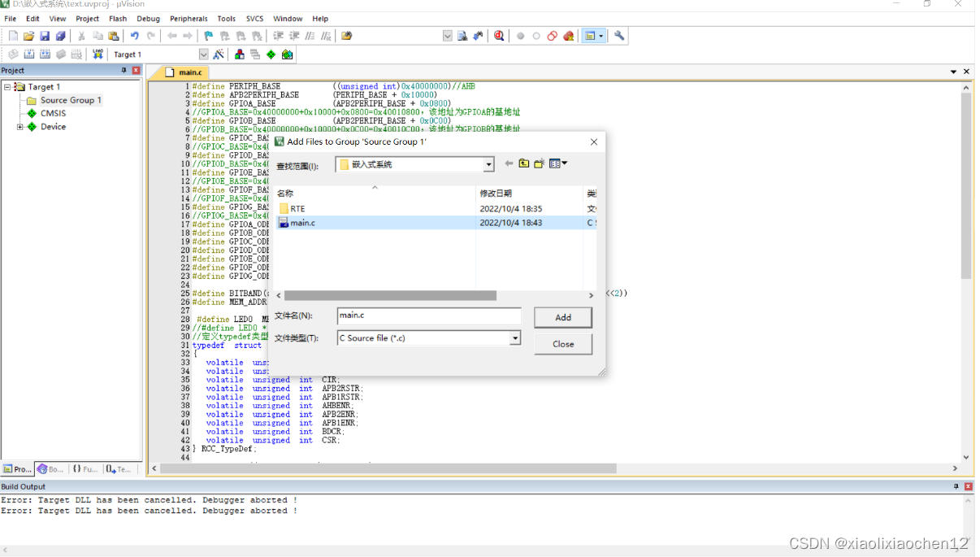Go back in the file dialog
Viewport: 980px width, 557px height.
(x=509, y=163)
